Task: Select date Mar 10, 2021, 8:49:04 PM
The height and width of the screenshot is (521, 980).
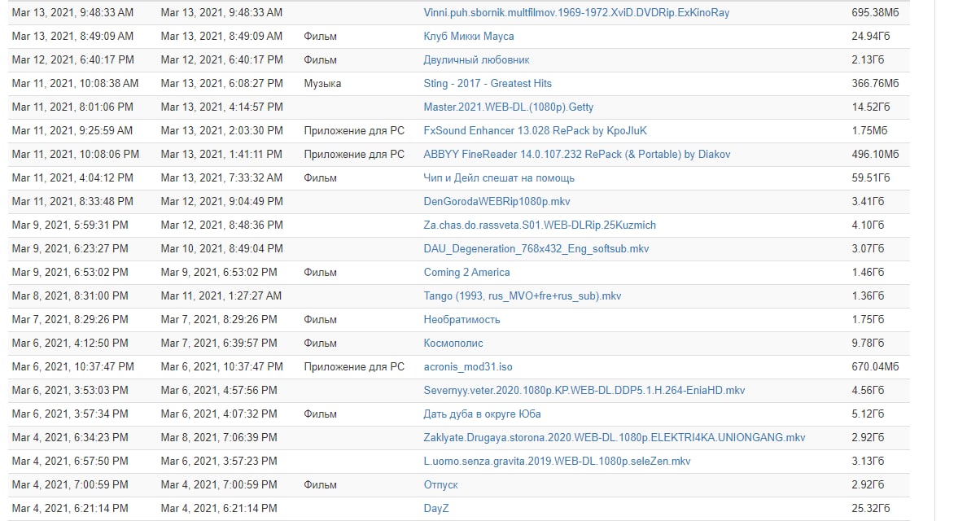Action: coord(221,249)
